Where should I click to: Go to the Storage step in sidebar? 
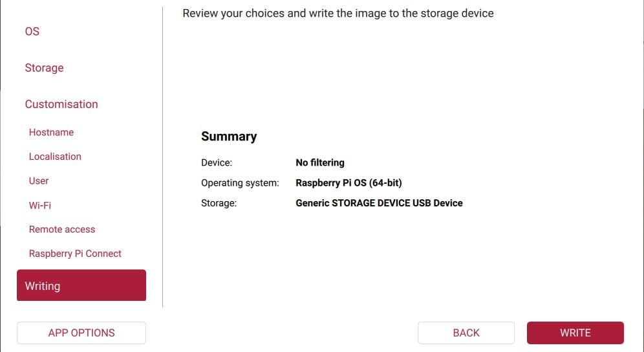tap(44, 68)
